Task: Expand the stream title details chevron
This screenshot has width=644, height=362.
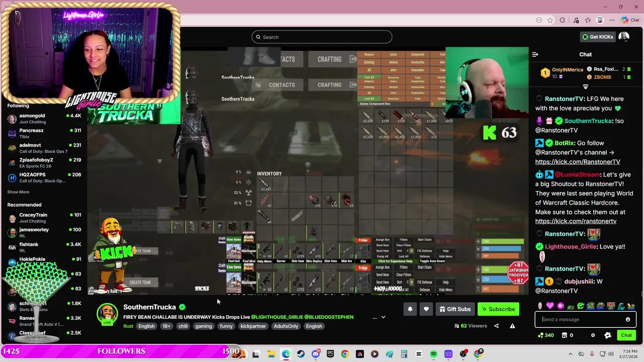Action: click(x=383, y=317)
